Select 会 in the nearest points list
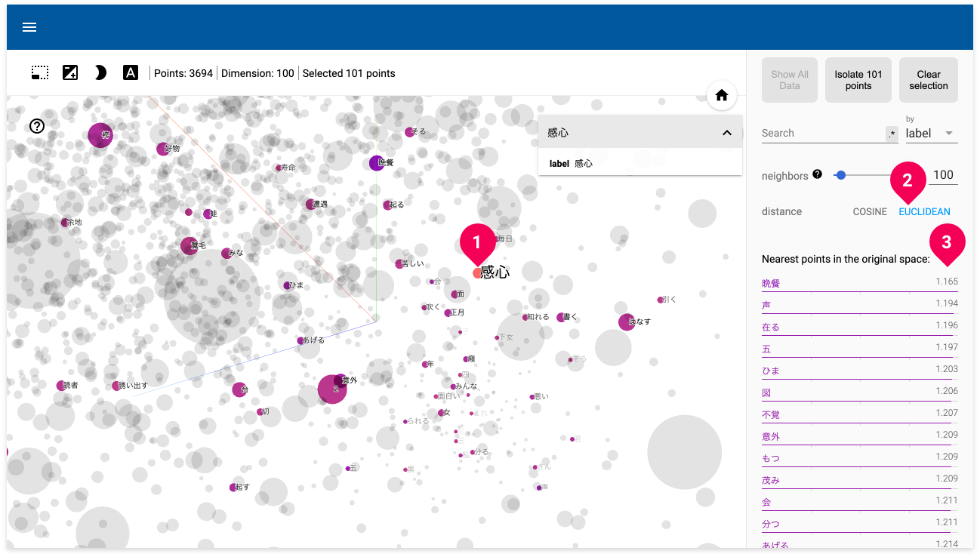980x557 pixels. click(860, 502)
